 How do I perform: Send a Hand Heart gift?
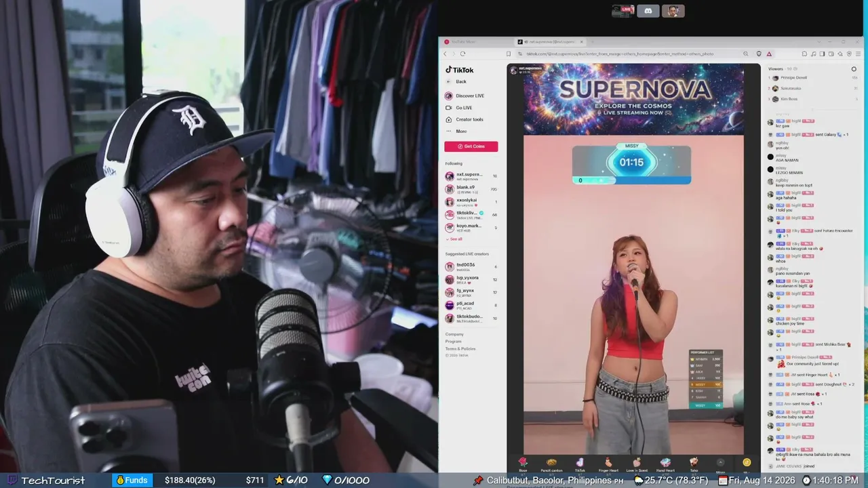pos(665,464)
